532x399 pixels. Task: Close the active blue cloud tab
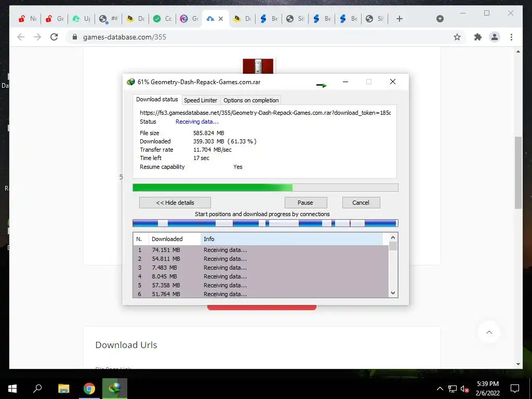[221, 19]
